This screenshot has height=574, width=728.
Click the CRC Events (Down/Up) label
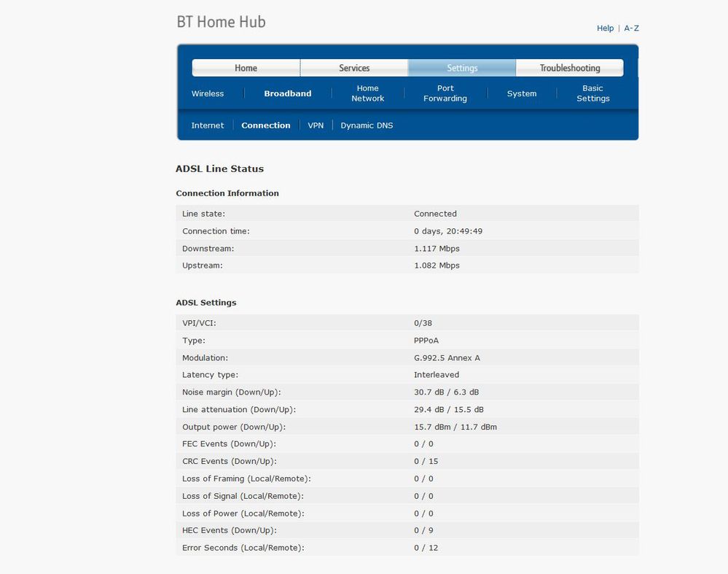[x=230, y=461]
